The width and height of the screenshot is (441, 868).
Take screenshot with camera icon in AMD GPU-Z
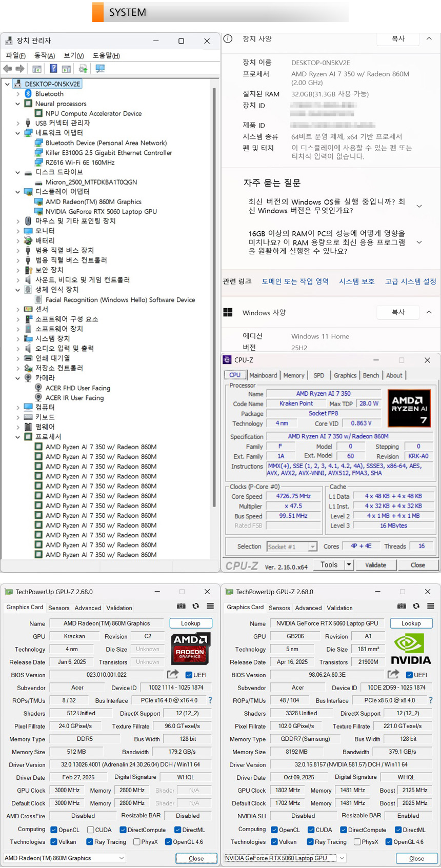(181, 606)
